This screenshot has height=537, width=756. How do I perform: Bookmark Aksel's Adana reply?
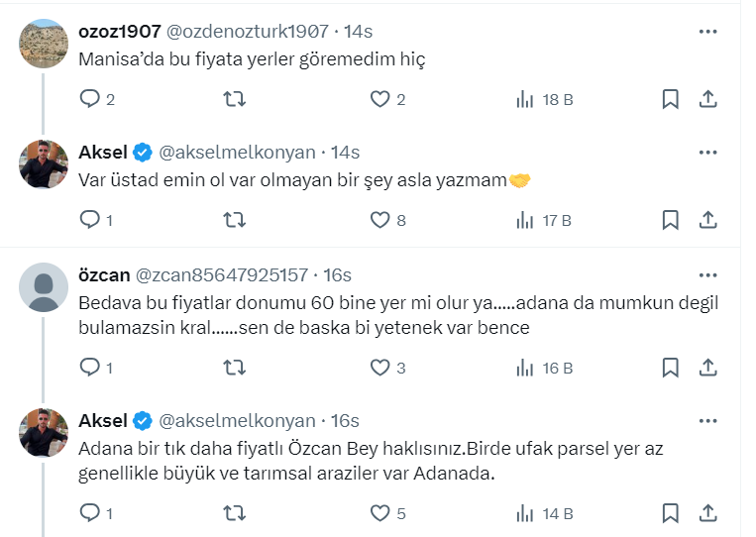(670, 513)
